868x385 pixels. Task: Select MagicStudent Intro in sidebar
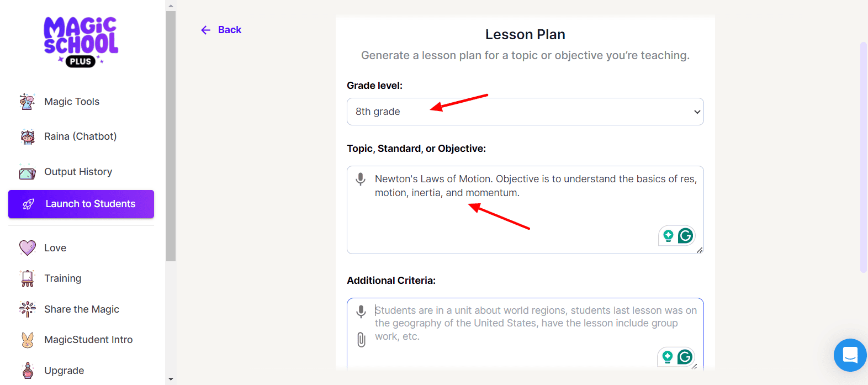tap(88, 340)
